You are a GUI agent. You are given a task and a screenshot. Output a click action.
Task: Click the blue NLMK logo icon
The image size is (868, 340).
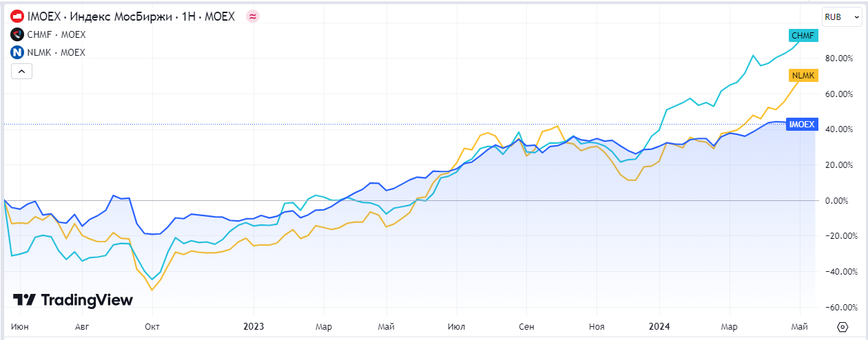(x=17, y=52)
